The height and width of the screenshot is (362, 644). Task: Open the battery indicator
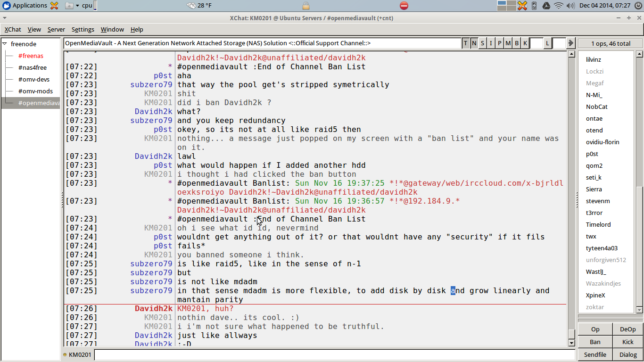click(x=534, y=6)
